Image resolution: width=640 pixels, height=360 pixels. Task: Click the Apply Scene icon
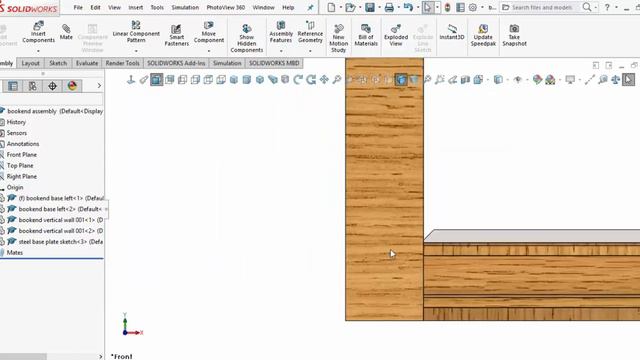click(550, 80)
